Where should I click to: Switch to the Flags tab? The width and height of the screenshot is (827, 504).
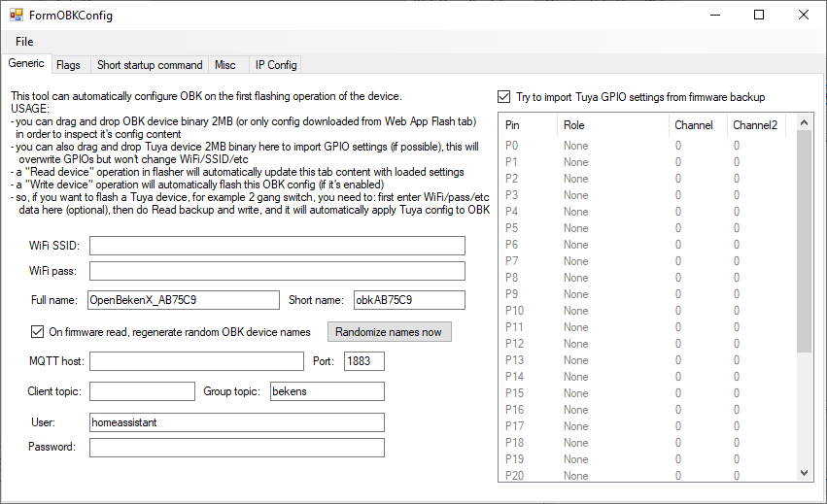pos(69,65)
